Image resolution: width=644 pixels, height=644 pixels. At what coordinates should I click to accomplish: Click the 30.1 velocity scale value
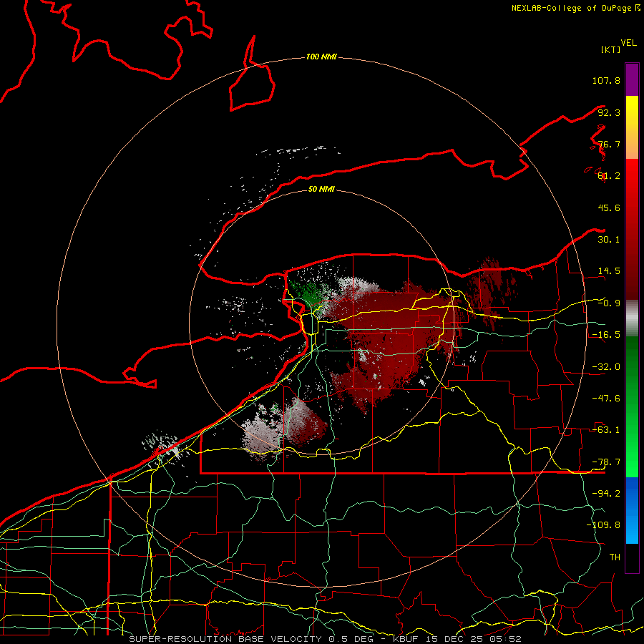click(x=609, y=240)
